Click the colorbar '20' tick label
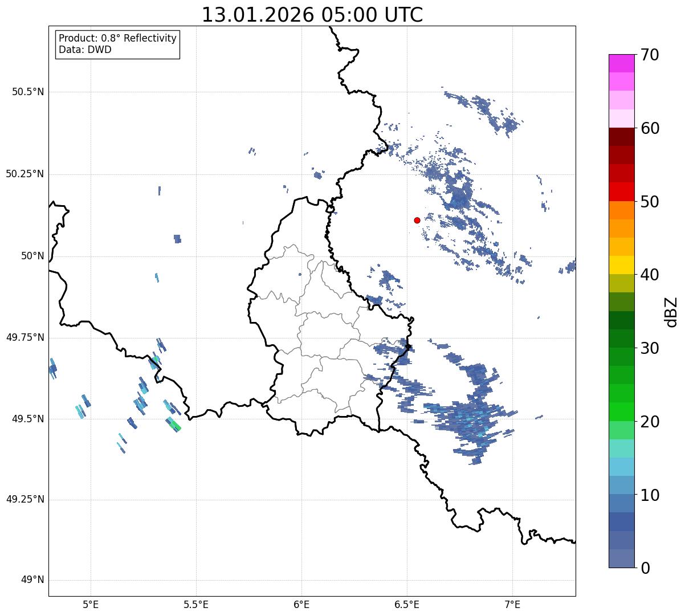Viewport: 685px width, 616px height. click(649, 422)
